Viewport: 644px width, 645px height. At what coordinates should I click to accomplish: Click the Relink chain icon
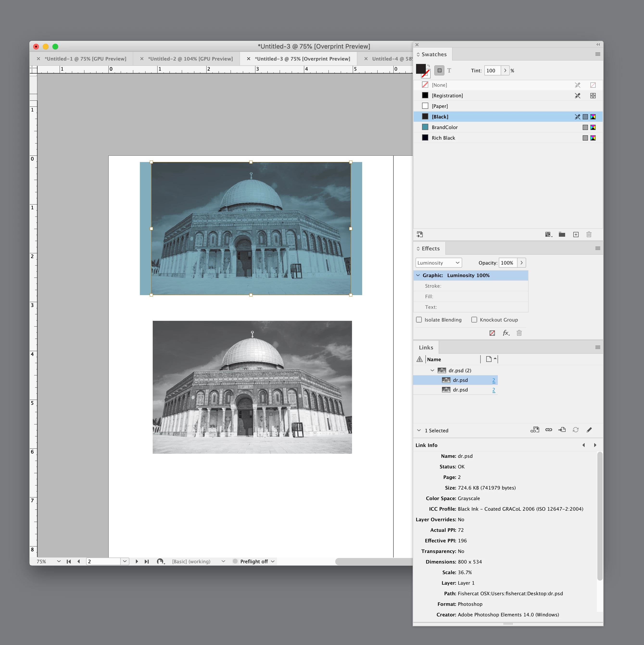[x=549, y=430]
